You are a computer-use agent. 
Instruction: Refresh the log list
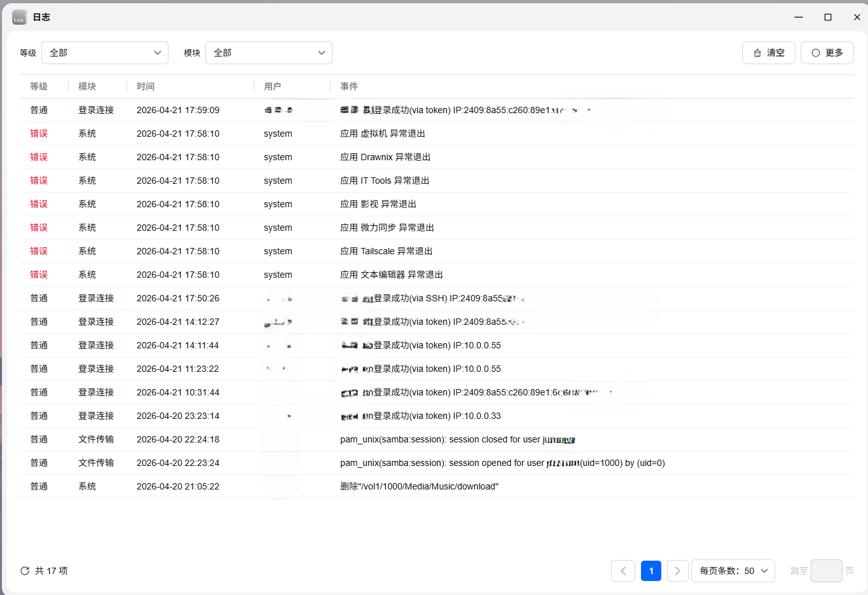[25, 570]
